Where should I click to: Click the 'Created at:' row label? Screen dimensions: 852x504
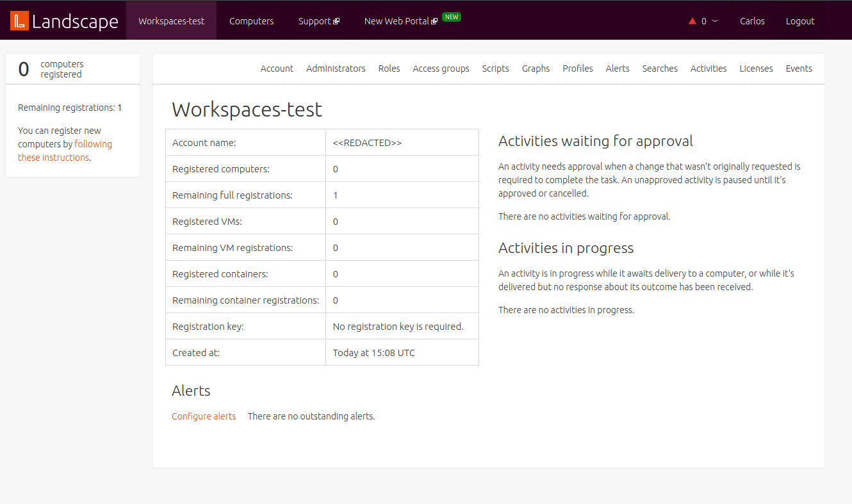click(196, 353)
